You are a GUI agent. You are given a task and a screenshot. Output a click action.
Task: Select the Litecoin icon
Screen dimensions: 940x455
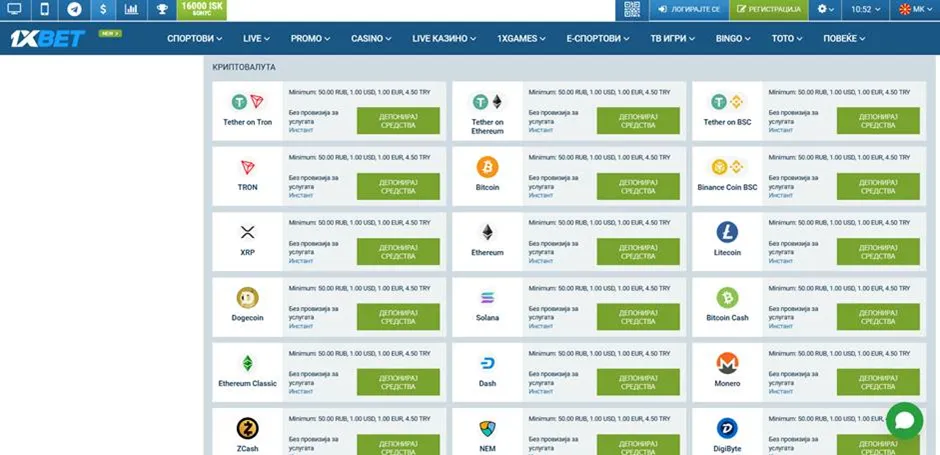click(x=727, y=232)
